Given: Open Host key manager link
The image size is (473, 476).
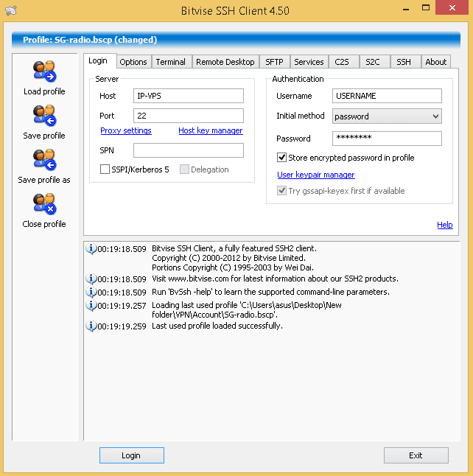Looking at the screenshot, I should click(x=210, y=131).
